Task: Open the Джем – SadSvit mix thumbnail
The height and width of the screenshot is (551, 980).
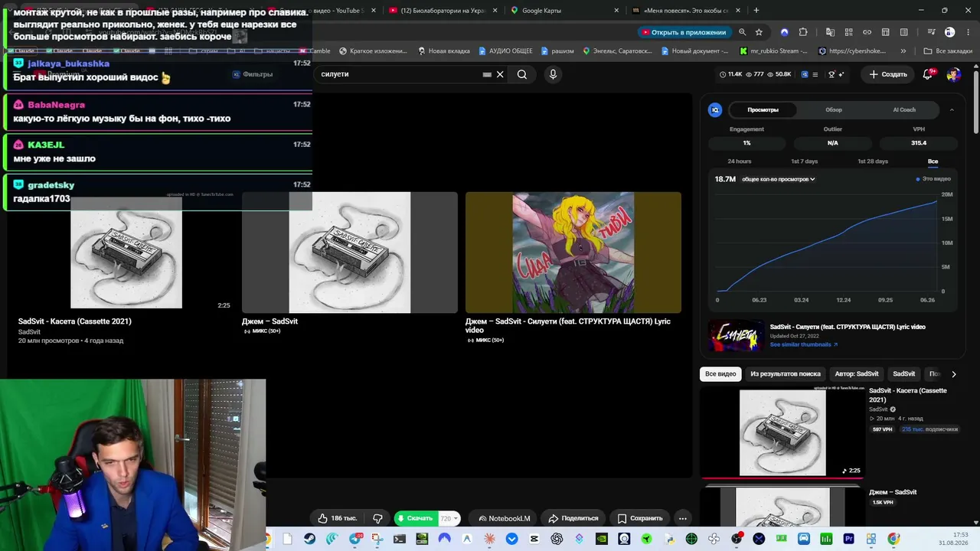Action: (x=350, y=253)
